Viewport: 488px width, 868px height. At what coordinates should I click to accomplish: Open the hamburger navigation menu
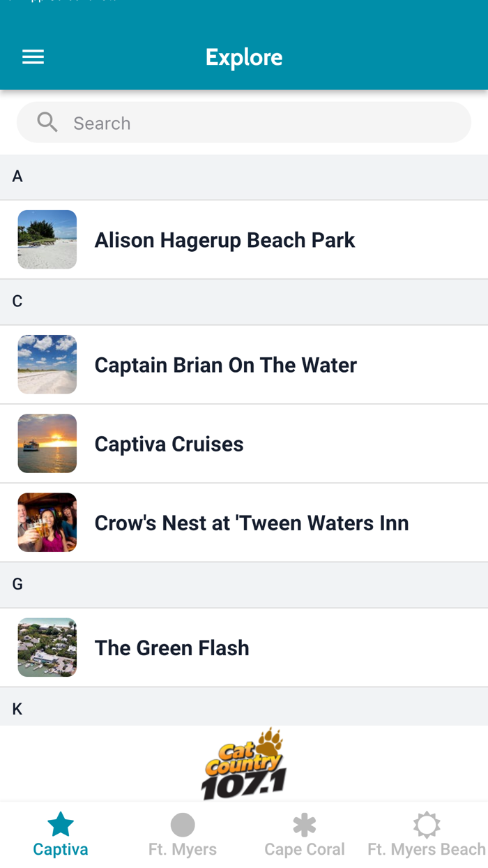tap(33, 57)
